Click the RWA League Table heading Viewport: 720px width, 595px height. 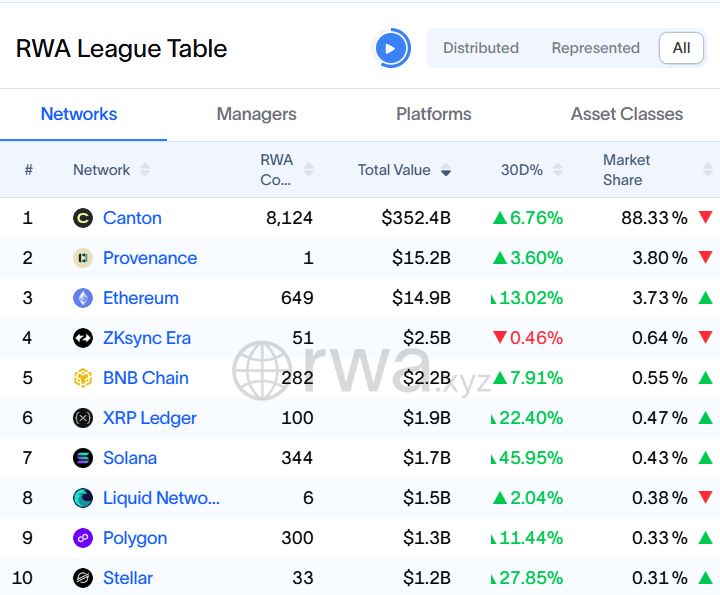point(121,49)
